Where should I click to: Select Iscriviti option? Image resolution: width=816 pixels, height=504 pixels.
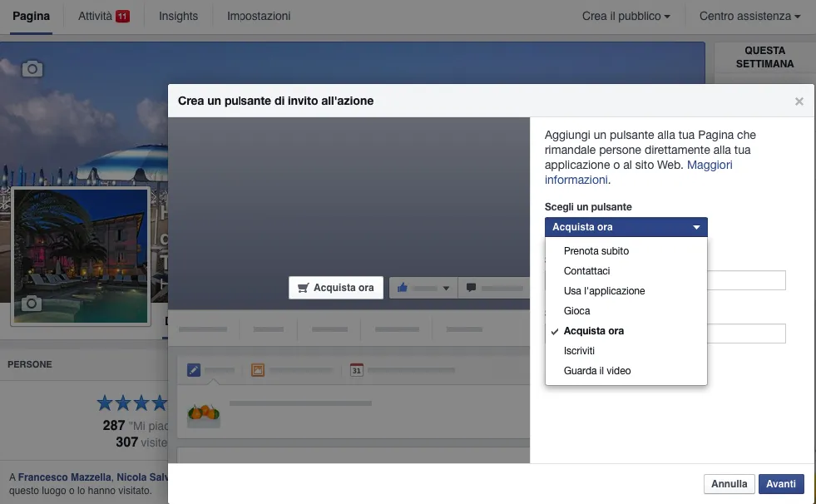coord(626,351)
